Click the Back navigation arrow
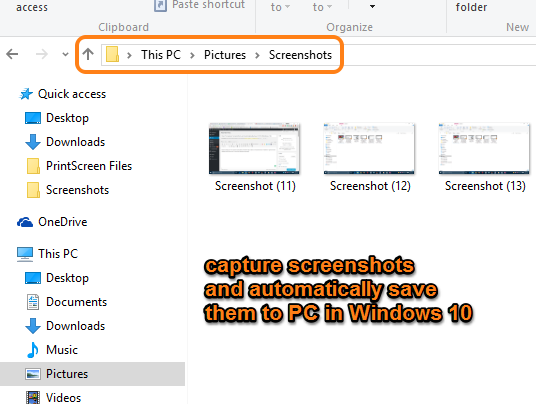This screenshot has height=404, width=536. point(12,54)
